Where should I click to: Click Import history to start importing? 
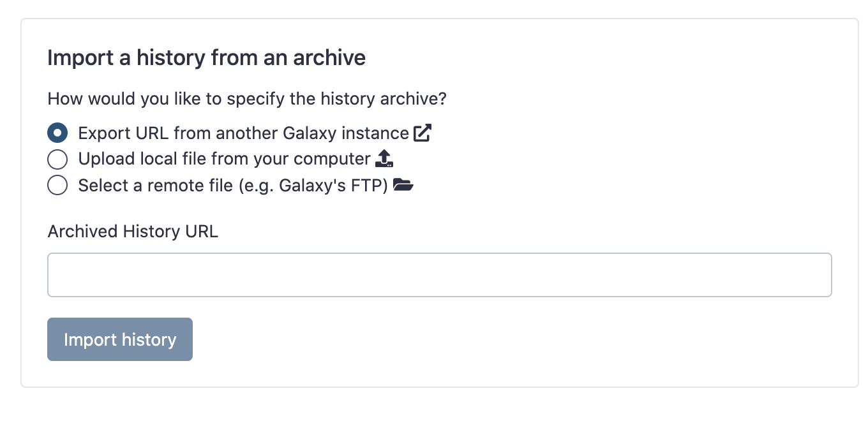pyautogui.click(x=119, y=339)
